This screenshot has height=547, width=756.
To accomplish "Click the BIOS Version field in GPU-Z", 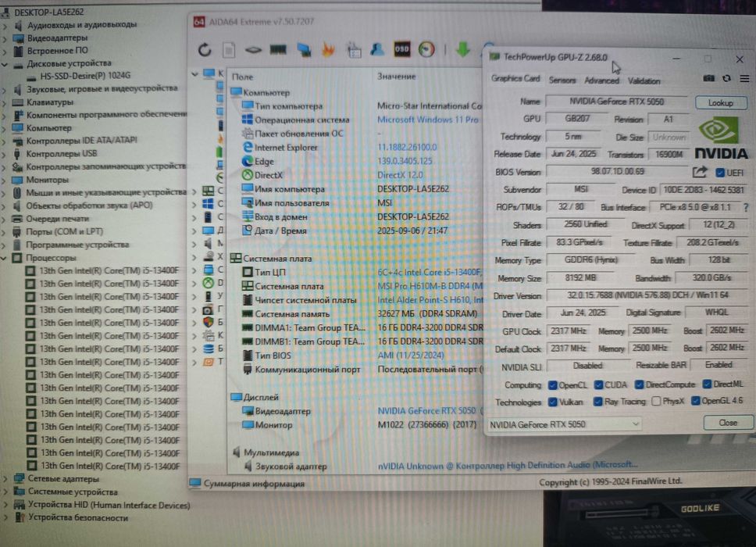I will tap(617, 172).
